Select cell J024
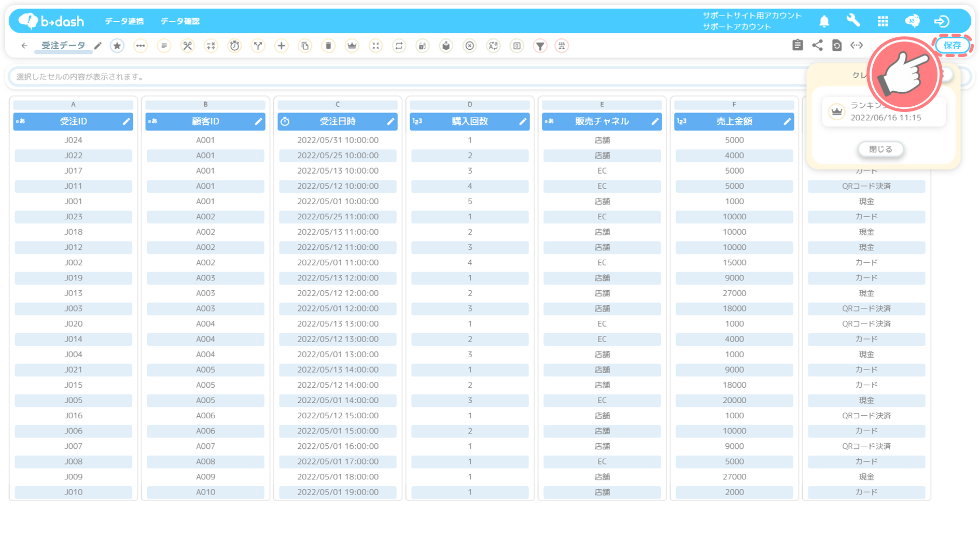Screen dimensions: 980x551 click(x=73, y=140)
